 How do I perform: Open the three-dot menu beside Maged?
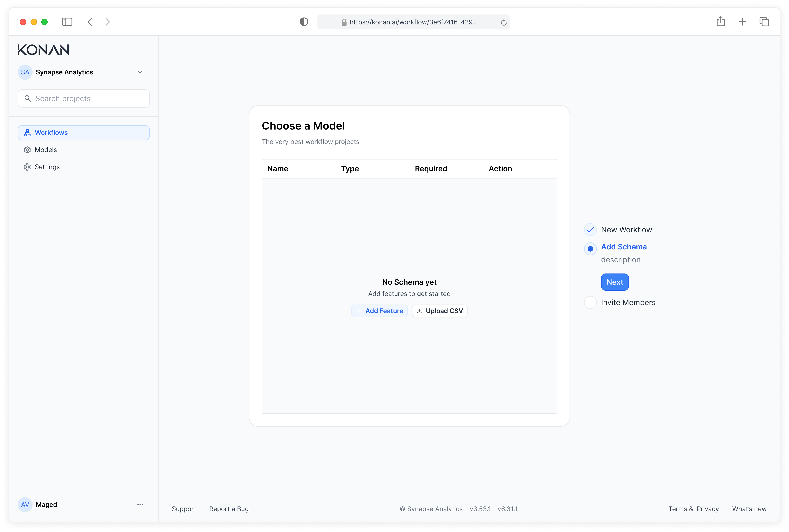[x=140, y=505]
